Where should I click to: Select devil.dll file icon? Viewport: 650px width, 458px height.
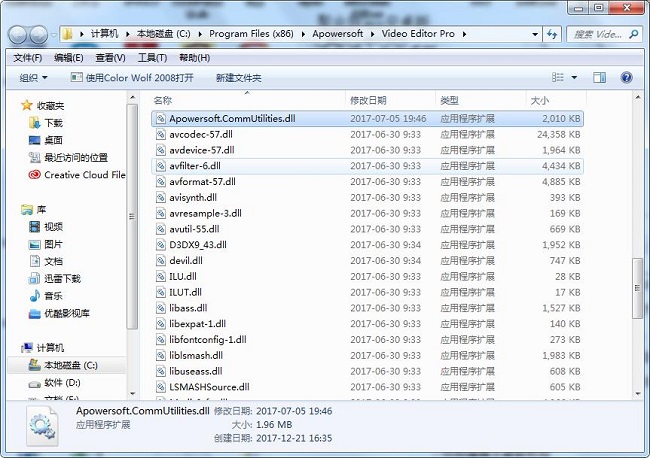tap(161, 261)
